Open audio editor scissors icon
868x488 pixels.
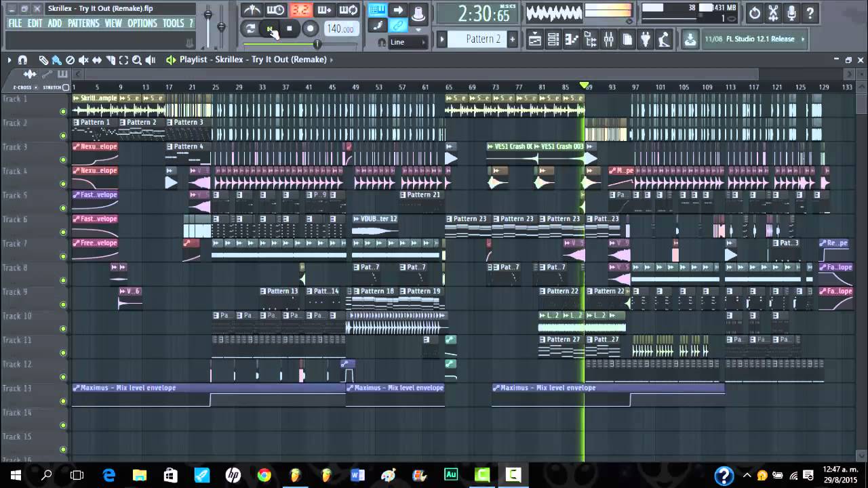pyautogui.click(x=773, y=13)
